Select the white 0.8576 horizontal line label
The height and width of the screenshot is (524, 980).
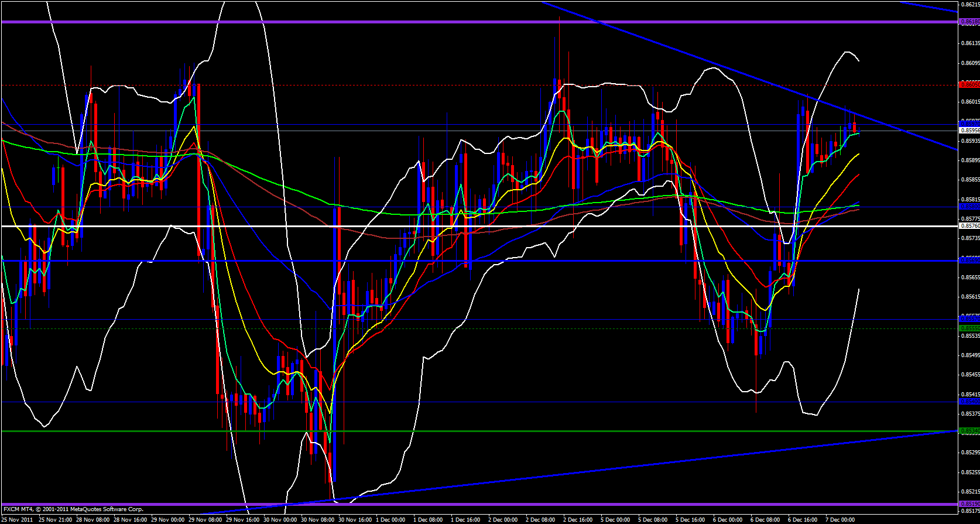point(969,226)
